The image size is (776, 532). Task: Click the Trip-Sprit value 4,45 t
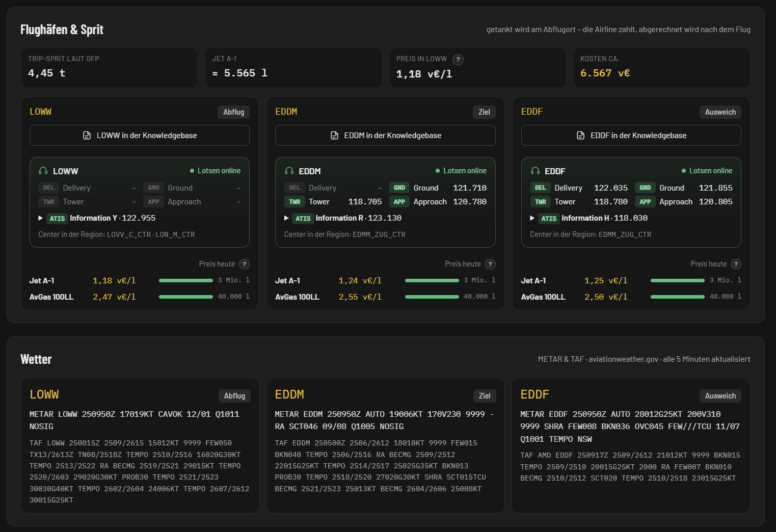[47, 73]
